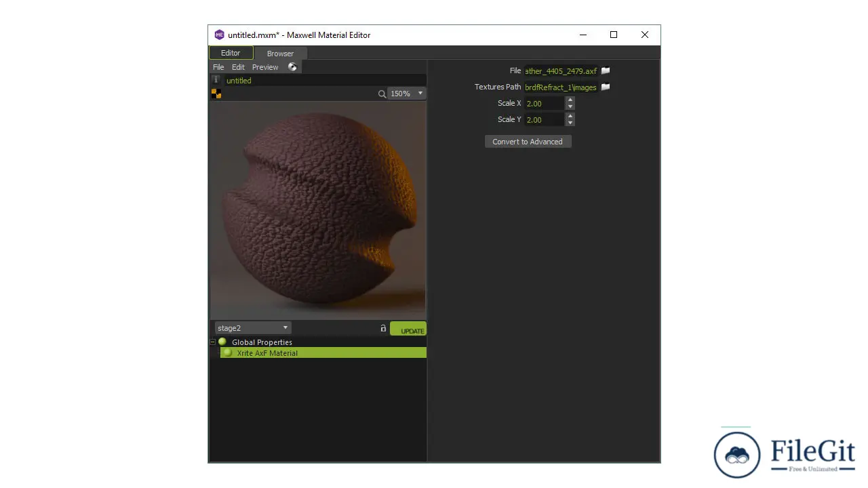868x488 pixels.
Task: Maximize the Maxwell Material Editor window
Action: click(x=614, y=35)
